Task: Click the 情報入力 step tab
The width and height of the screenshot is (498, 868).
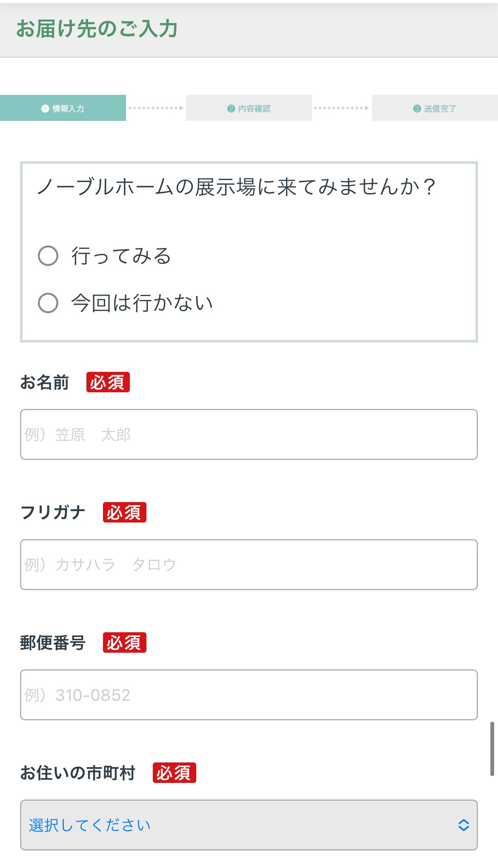Action: click(x=63, y=108)
